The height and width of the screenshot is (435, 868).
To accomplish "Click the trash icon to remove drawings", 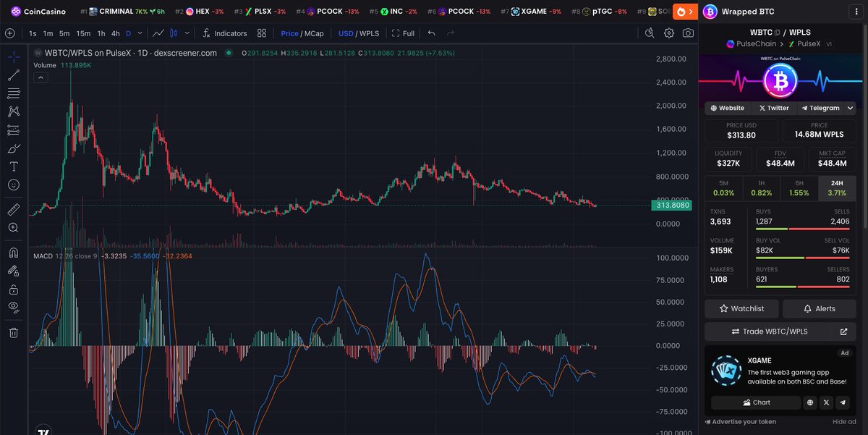I will click(13, 332).
